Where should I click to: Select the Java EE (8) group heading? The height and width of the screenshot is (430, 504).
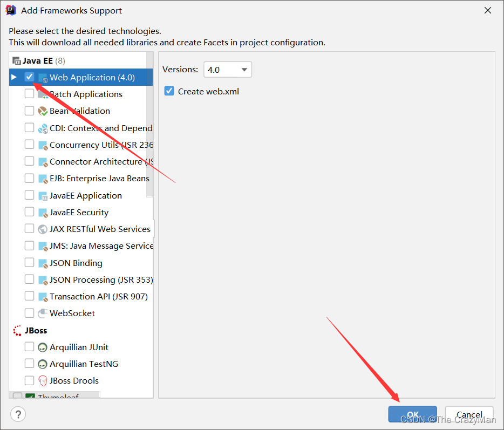44,61
